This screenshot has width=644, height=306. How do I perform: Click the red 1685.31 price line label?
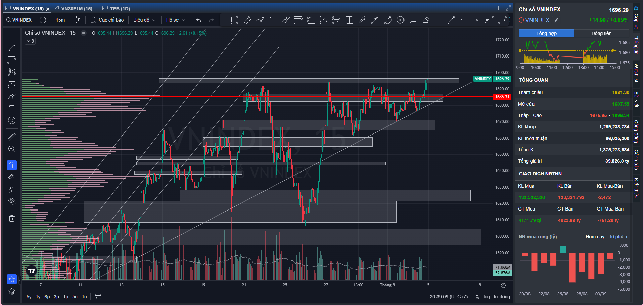pyautogui.click(x=502, y=97)
